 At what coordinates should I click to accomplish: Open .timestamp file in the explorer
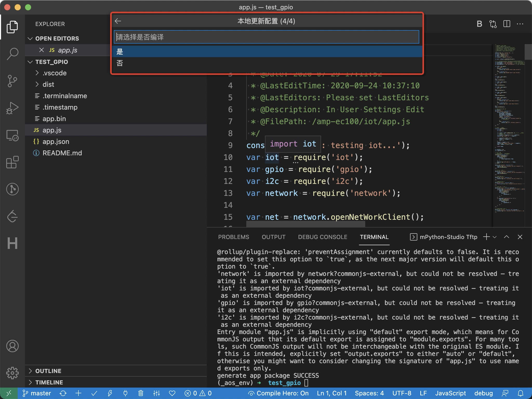116,107
